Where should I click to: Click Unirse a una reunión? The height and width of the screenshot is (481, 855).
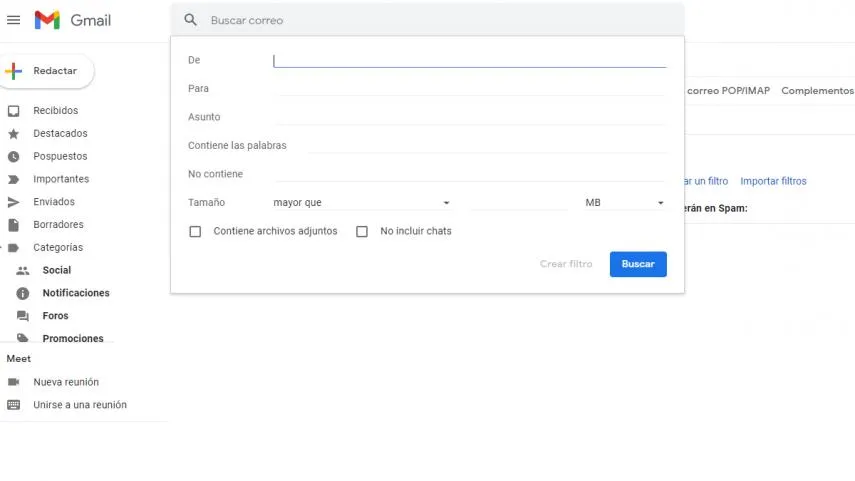(80, 405)
